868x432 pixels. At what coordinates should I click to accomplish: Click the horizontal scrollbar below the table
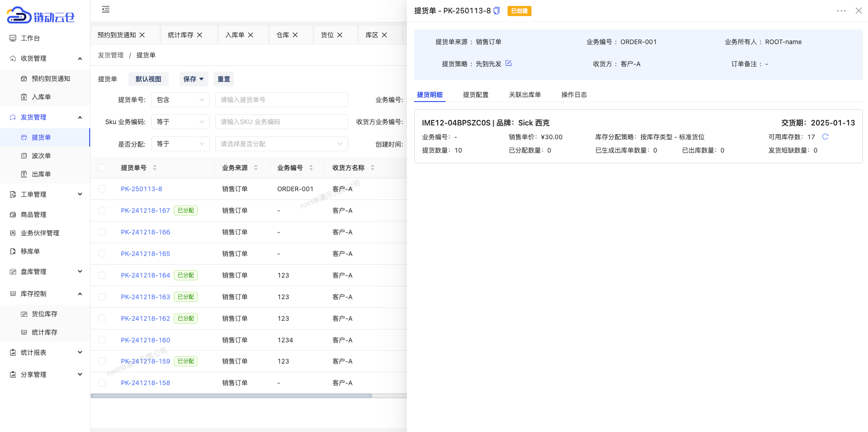231,396
